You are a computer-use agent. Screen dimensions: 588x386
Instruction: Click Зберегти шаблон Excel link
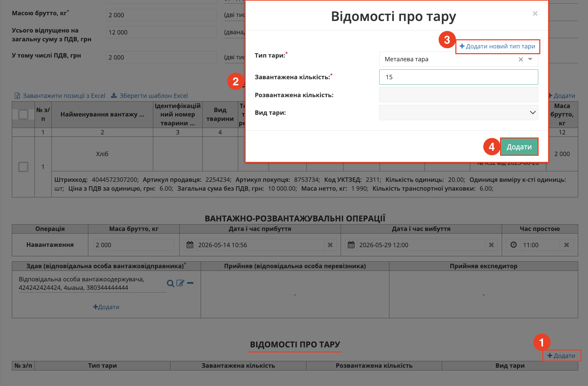(x=149, y=96)
